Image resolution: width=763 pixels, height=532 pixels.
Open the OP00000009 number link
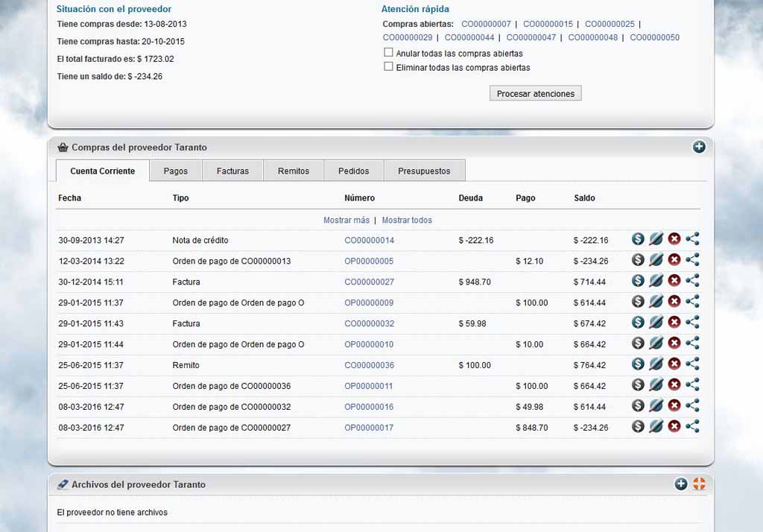pos(369,303)
